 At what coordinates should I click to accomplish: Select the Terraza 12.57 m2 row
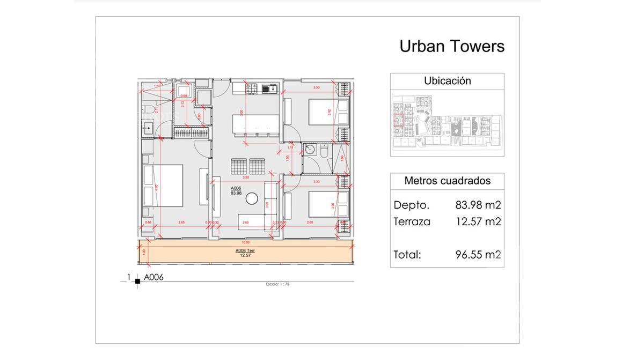(x=447, y=221)
